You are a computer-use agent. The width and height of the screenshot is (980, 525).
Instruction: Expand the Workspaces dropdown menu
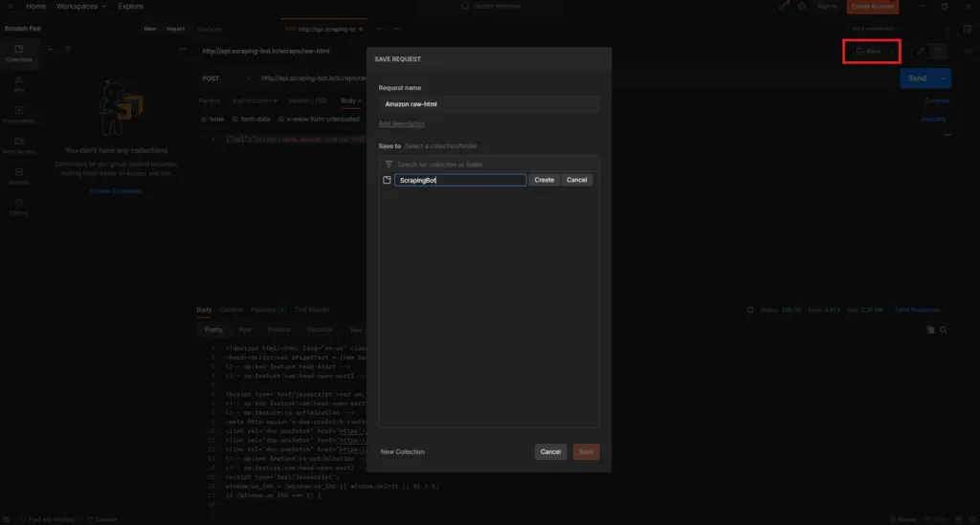(x=81, y=6)
